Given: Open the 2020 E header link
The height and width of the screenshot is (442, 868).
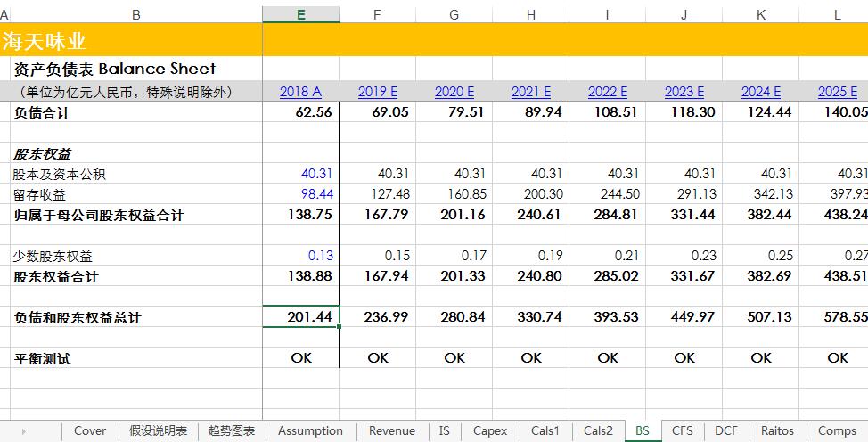Looking at the screenshot, I should [x=454, y=92].
